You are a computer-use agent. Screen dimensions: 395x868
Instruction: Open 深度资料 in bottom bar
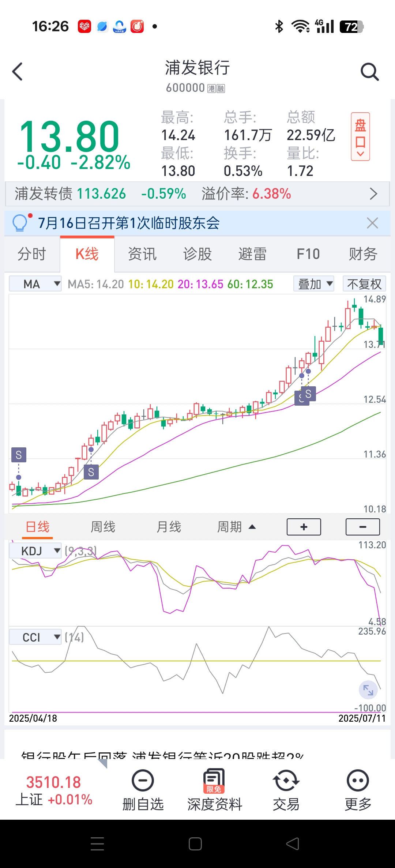(x=214, y=790)
